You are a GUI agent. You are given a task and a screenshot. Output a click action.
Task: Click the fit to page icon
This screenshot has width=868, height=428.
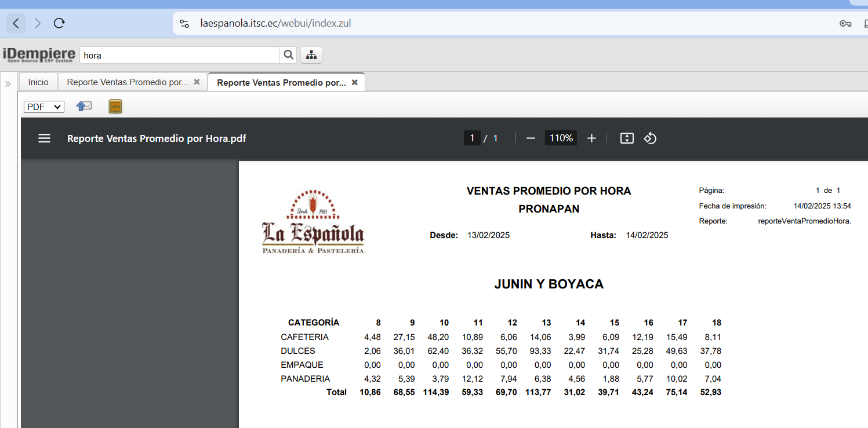click(627, 138)
